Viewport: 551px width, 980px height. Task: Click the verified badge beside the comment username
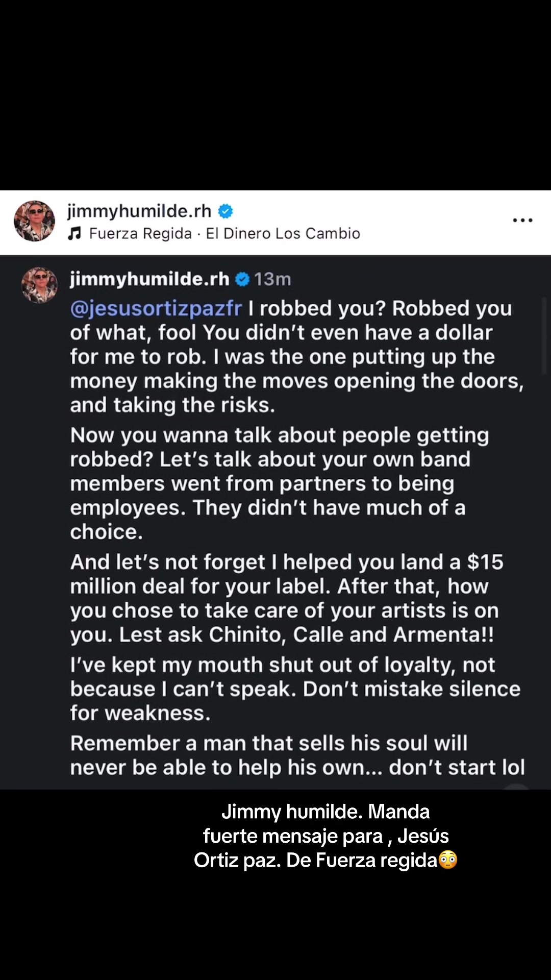click(242, 279)
